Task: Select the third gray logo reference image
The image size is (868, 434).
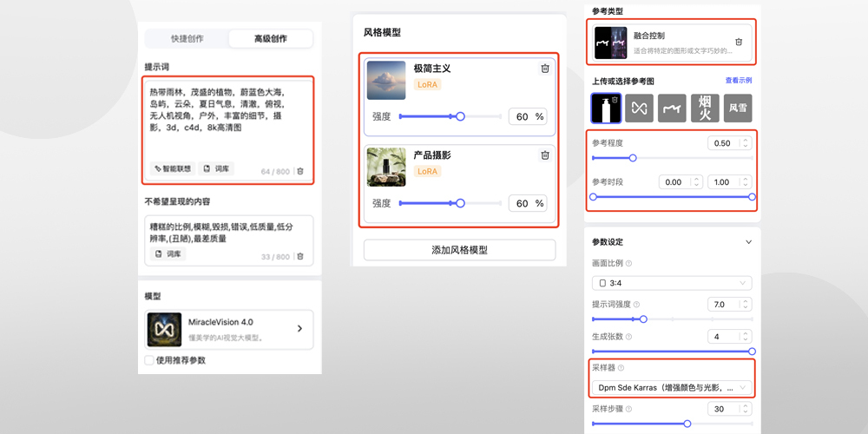Action: pyautogui.click(x=672, y=108)
